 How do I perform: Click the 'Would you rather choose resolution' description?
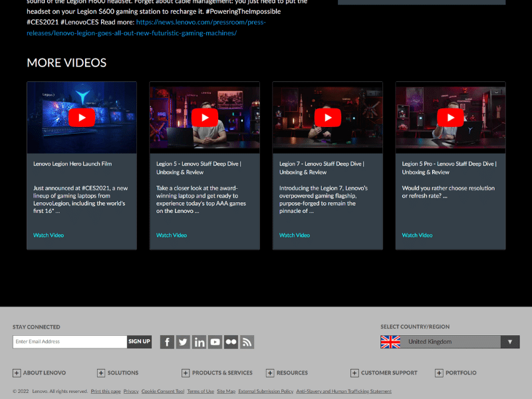click(x=448, y=192)
